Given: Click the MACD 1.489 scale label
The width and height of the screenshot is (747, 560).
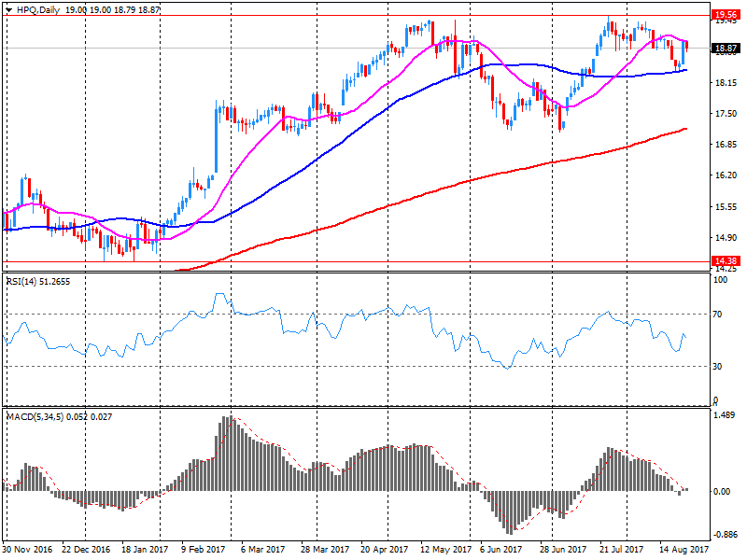Looking at the screenshot, I should (725, 415).
